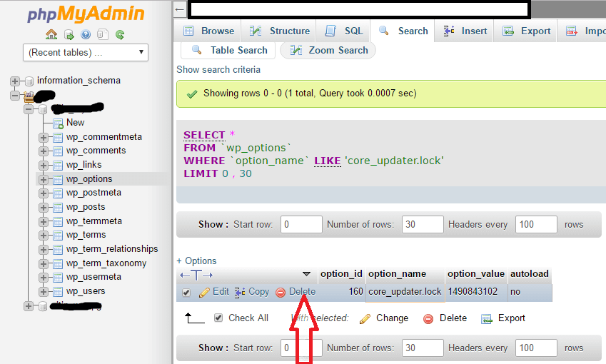Click the Export link in With selected
606x364 pixels.
(511, 318)
